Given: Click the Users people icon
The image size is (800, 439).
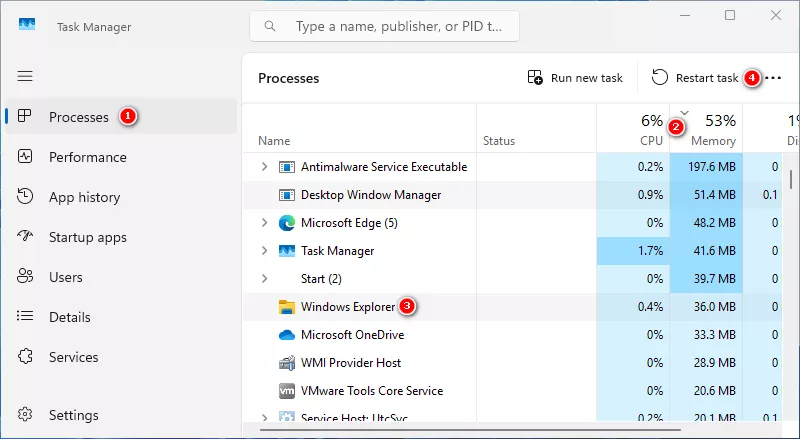Looking at the screenshot, I should point(25,276).
